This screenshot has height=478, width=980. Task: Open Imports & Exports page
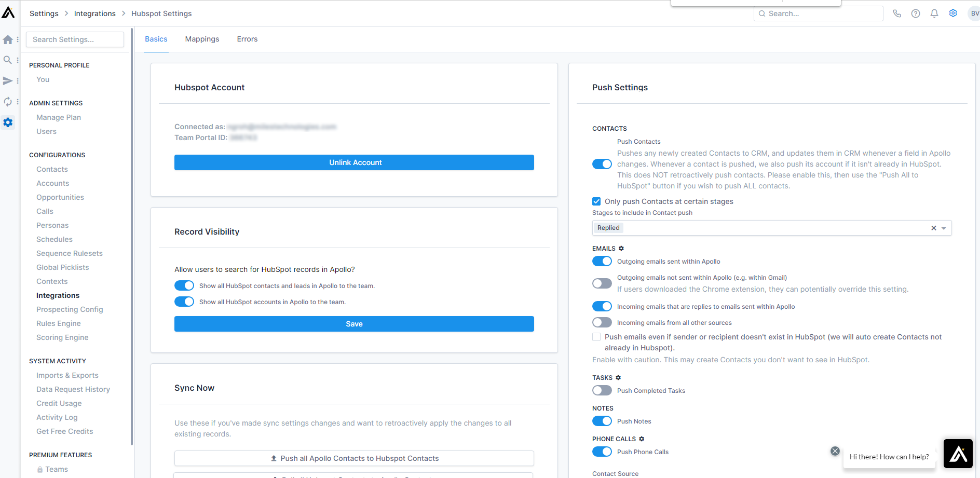[x=67, y=375]
